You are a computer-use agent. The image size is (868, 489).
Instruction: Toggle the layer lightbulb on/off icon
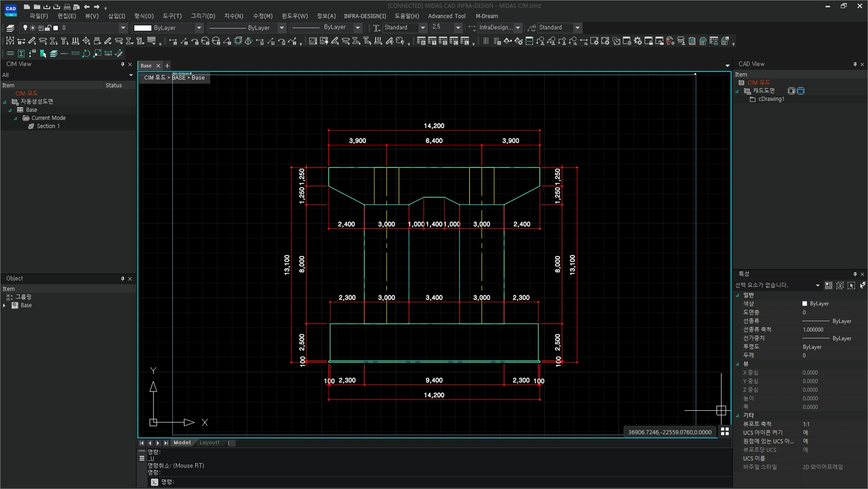tap(25, 28)
